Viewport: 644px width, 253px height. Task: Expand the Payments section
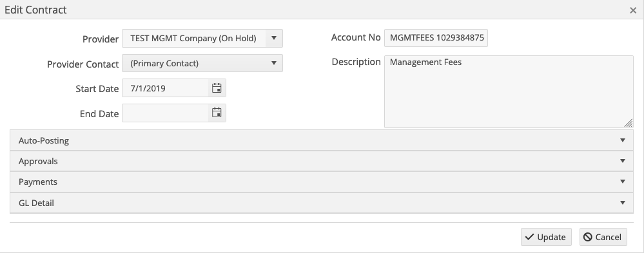click(322, 182)
